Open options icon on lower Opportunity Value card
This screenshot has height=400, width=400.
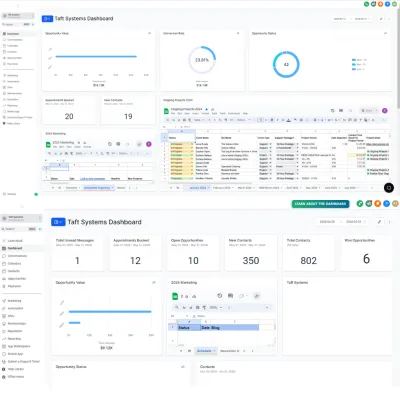[x=154, y=282]
